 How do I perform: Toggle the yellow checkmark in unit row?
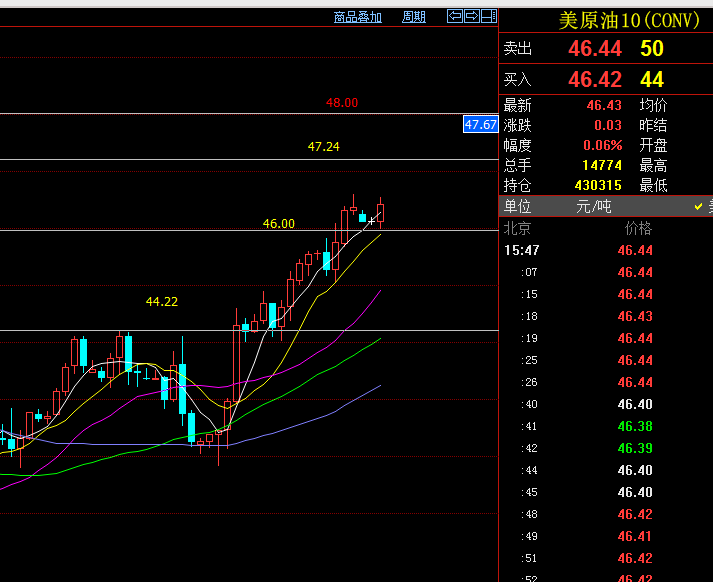[699, 206]
